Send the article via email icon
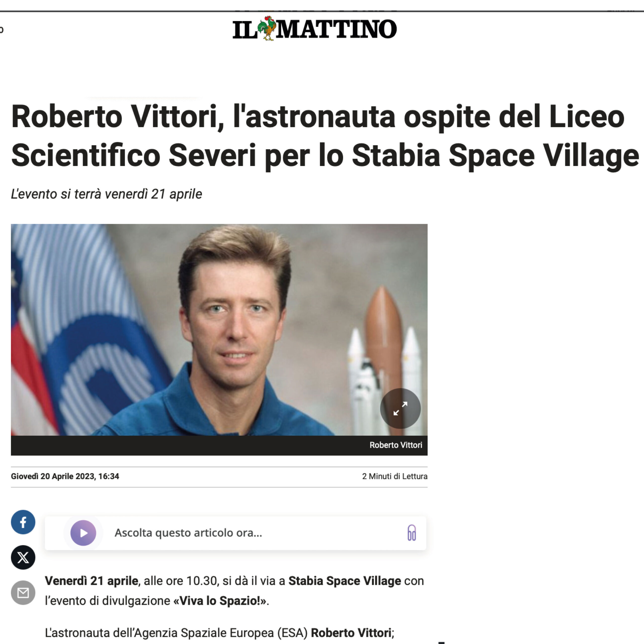 point(23,593)
